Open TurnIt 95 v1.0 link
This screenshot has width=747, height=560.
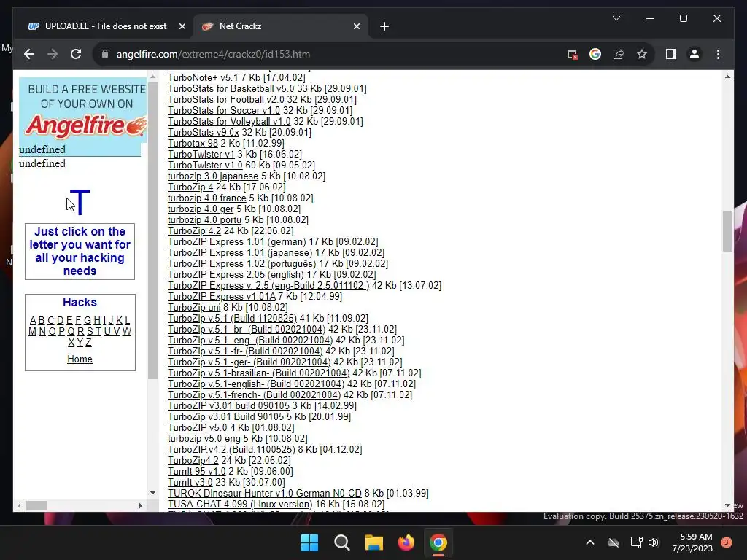coord(197,472)
